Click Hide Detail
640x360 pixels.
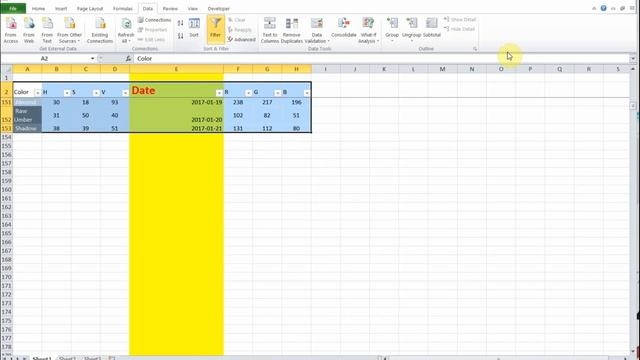(459, 29)
